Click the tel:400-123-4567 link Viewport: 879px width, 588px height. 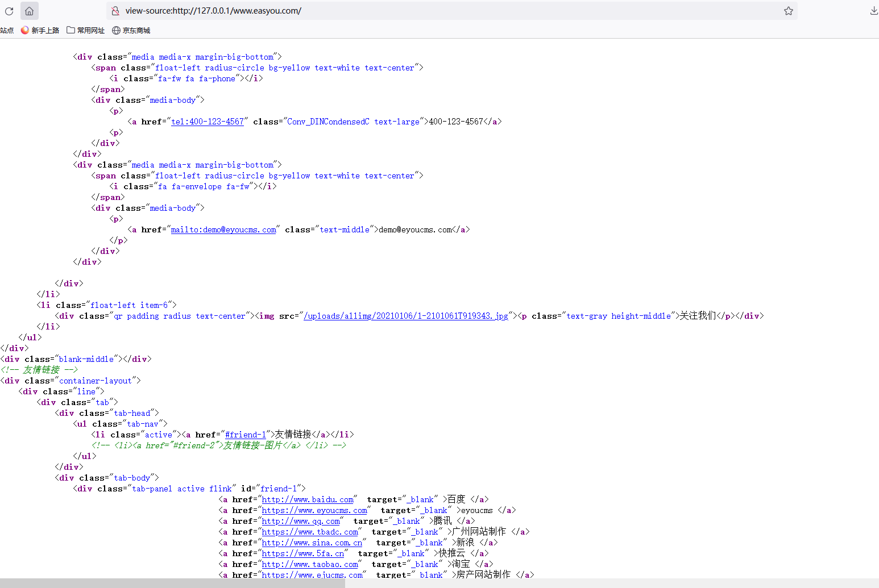tap(208, 122)
